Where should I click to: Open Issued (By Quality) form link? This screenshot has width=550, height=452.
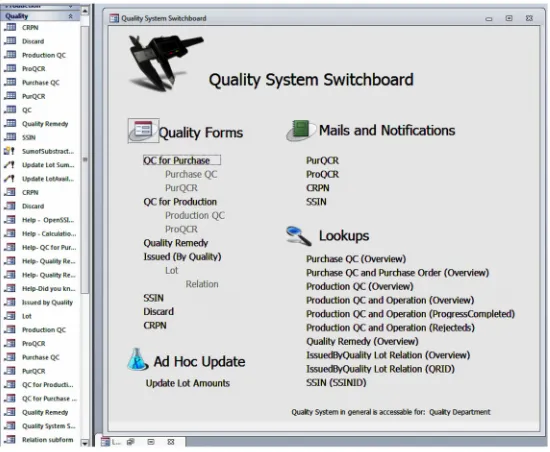[x=182, y=257]
